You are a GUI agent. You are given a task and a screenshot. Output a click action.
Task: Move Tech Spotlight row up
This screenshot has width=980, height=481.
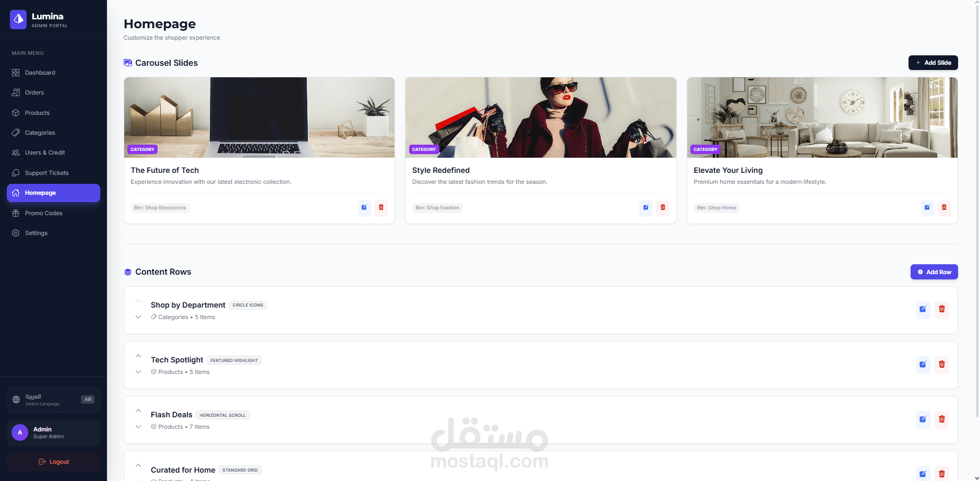coord(138,356)
